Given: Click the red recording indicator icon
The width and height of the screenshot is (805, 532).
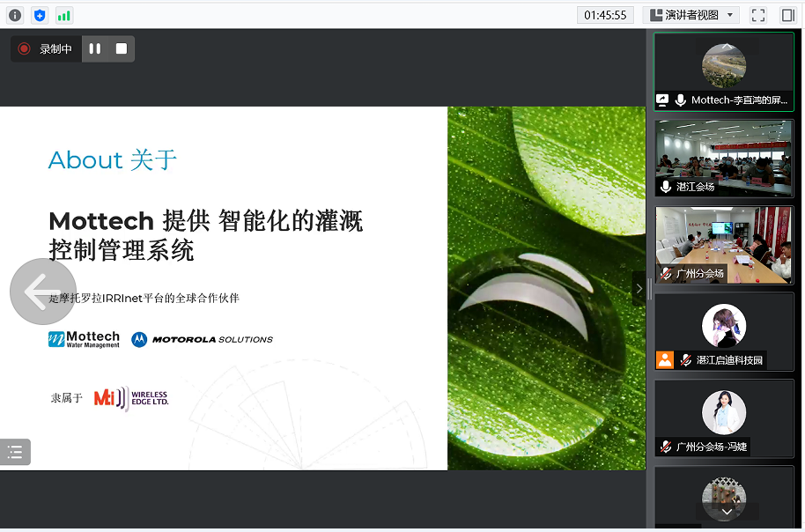Looking at the screenshot, I should (24, 48).
